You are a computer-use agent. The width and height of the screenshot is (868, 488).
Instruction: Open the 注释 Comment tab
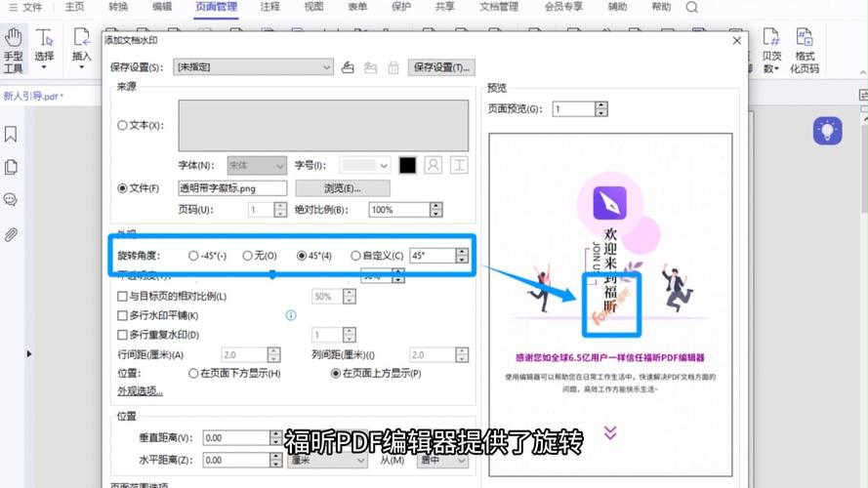tap(270, 7)
